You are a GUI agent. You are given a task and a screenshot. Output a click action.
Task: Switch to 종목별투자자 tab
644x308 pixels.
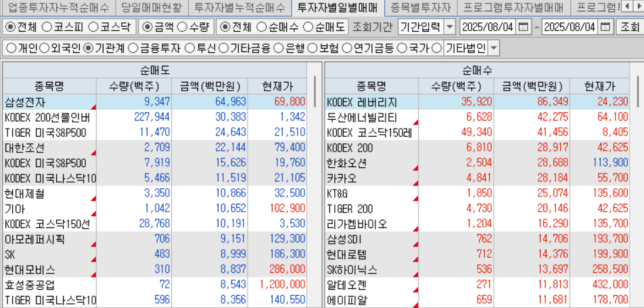[x=421, y=7]
